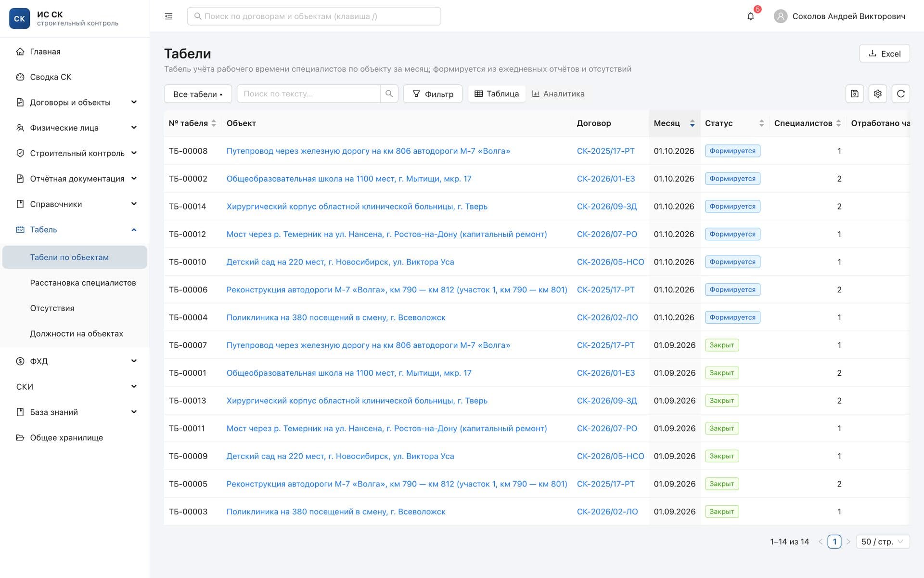Refresh the table with the reload icon
Image resolution: width=924 pixels, height=578 pixels.
900,94
